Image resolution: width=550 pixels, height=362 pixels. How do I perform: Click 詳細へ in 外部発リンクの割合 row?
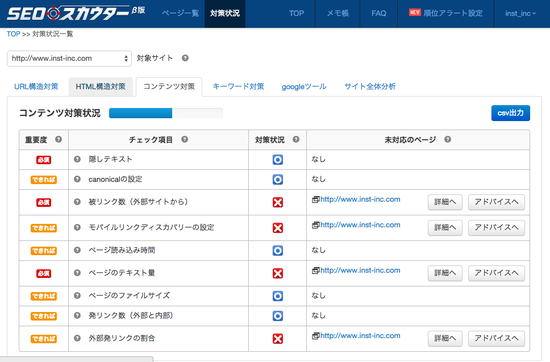pos(445,338)
